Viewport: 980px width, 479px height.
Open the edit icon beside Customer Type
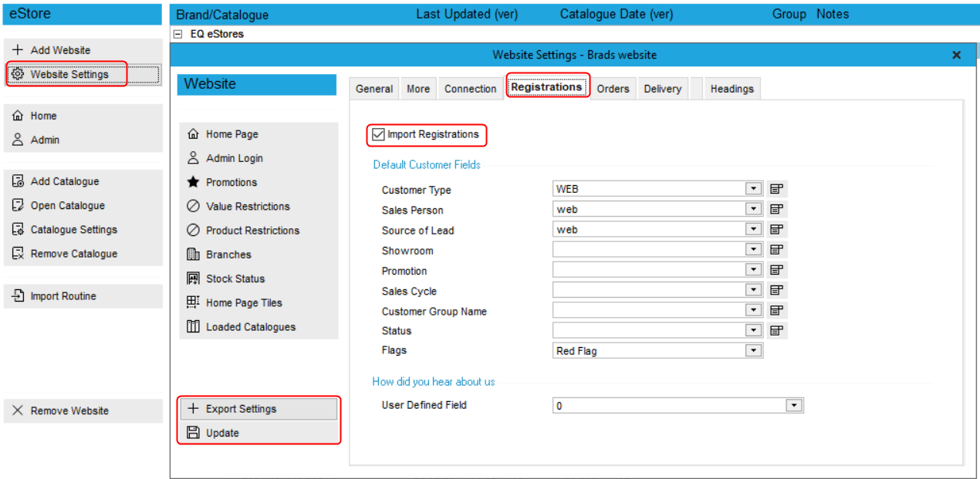[x=776, y=188]
